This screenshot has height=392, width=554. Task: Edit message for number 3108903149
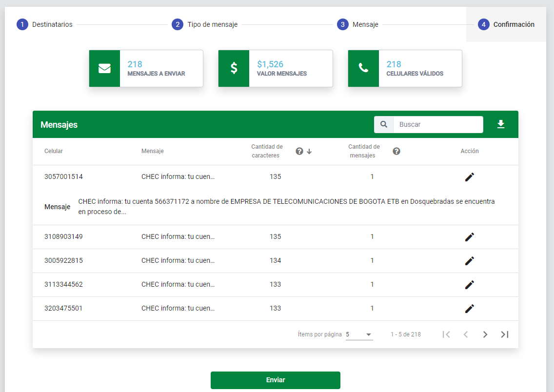[x=469, y=237]
